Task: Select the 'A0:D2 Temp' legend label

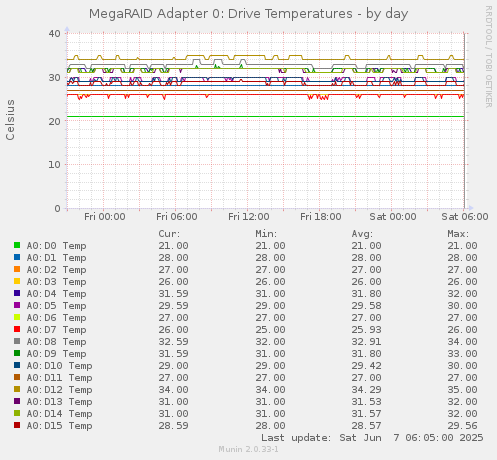Action: click(56, 270)
